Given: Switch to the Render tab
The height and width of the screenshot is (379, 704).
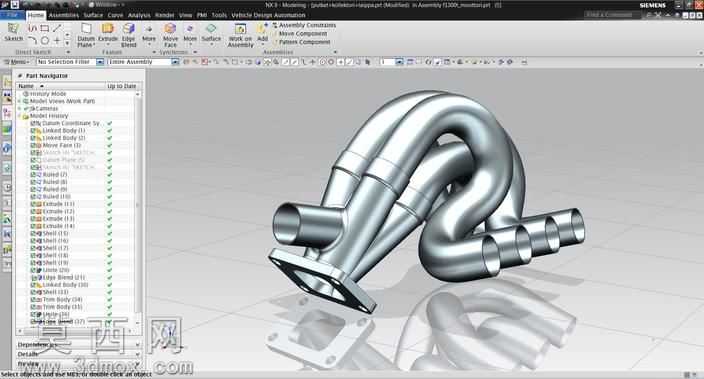Looking at the screenshot, I should (x=164, y=15).
